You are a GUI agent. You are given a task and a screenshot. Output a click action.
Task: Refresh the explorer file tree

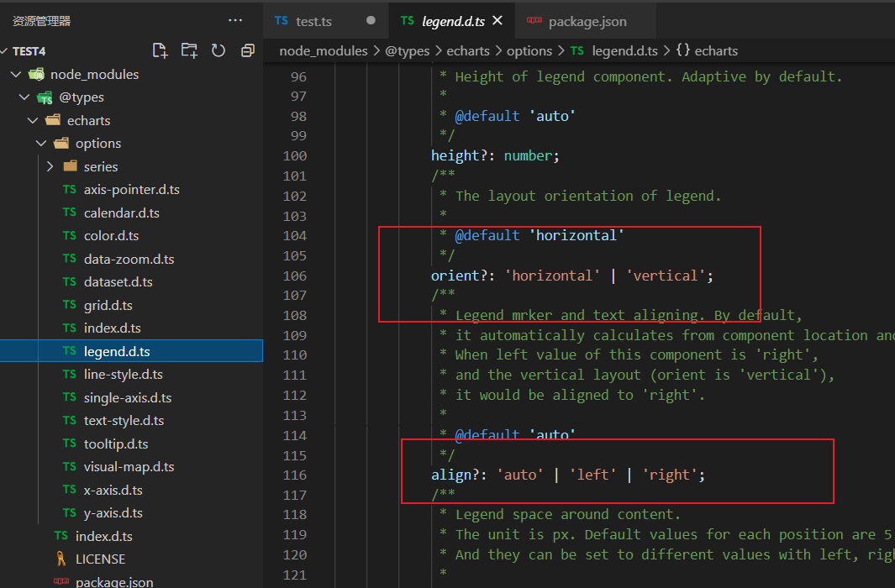click(218, 50)
